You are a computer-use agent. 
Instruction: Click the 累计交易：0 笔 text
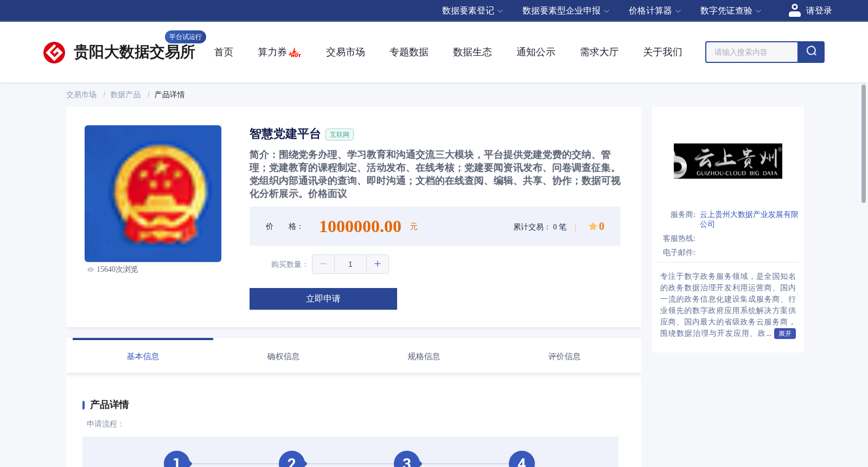pos(540,227)
